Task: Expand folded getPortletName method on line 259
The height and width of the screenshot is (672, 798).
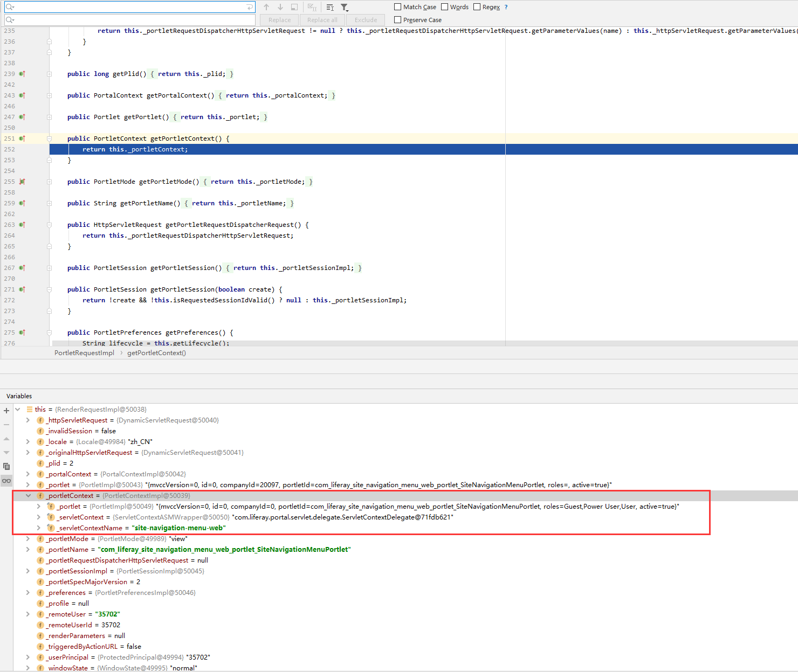Action: pyautogui.click(x=49, y=203)
